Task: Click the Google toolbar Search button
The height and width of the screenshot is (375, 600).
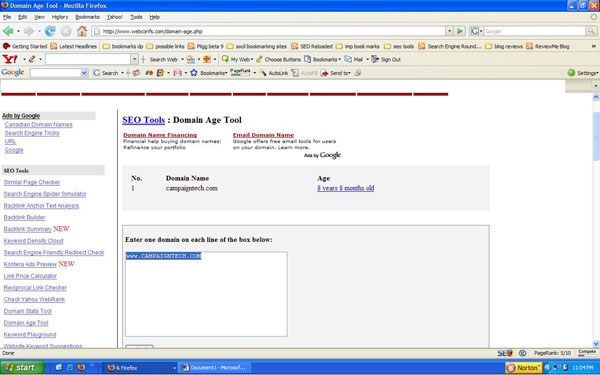Action: 106,73
